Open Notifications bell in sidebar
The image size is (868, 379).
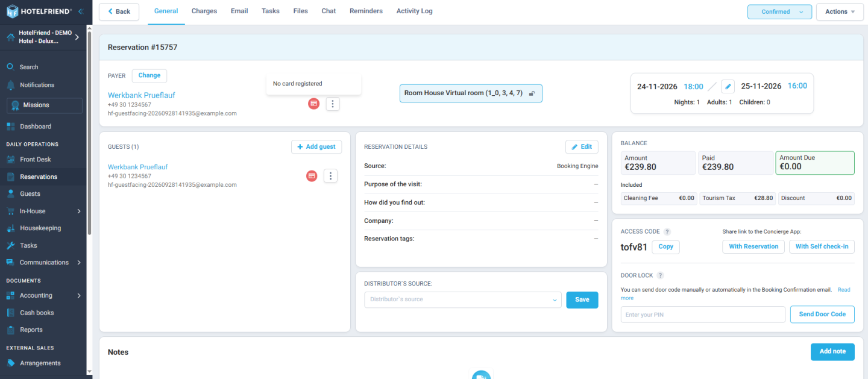pyautogui.click(x=10, y=85)
